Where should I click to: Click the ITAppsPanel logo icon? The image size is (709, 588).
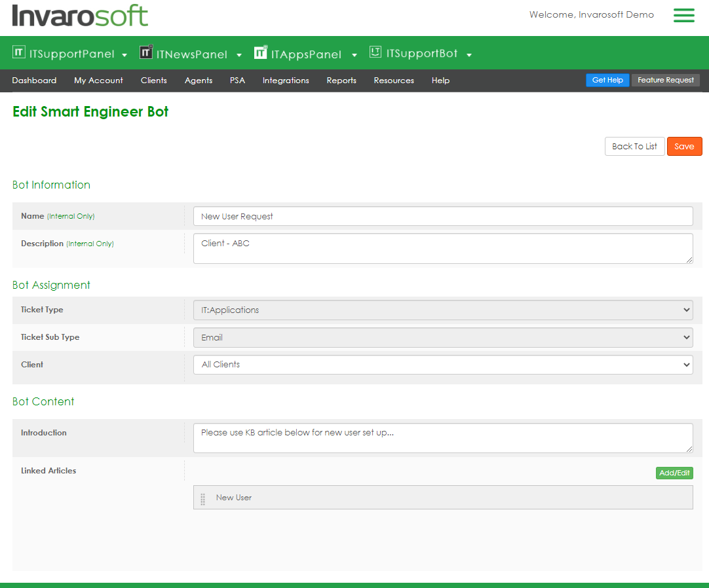point(261,52)
